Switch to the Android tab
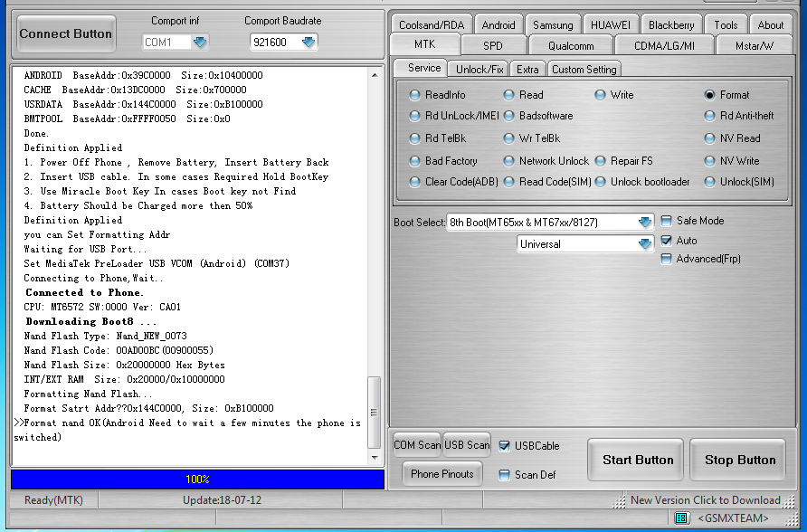807x532 pixels. click(x=498, y=24)
